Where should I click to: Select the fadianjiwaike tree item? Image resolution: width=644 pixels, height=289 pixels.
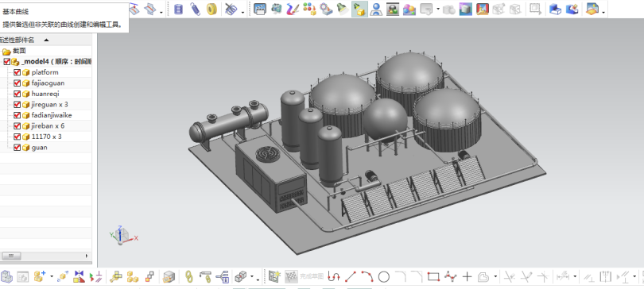tap(52, 115)
